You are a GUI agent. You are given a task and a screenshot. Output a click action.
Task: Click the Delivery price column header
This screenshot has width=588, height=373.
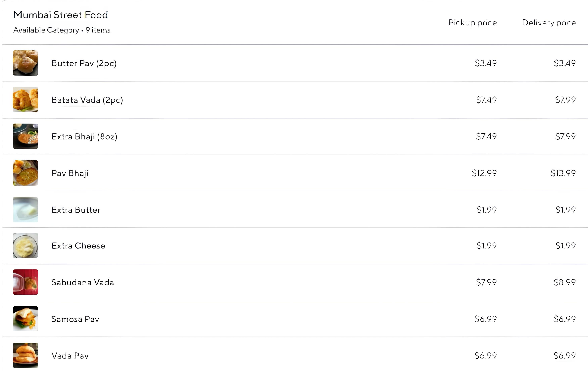pyautogui.click(x=549, y=23)
